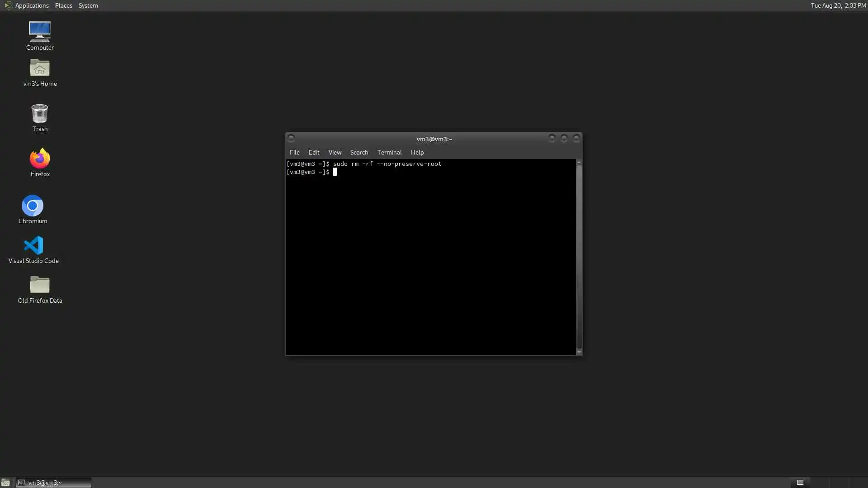Open the terminal's Help menu
868x488 pixels.
click(x=417, y=152)
